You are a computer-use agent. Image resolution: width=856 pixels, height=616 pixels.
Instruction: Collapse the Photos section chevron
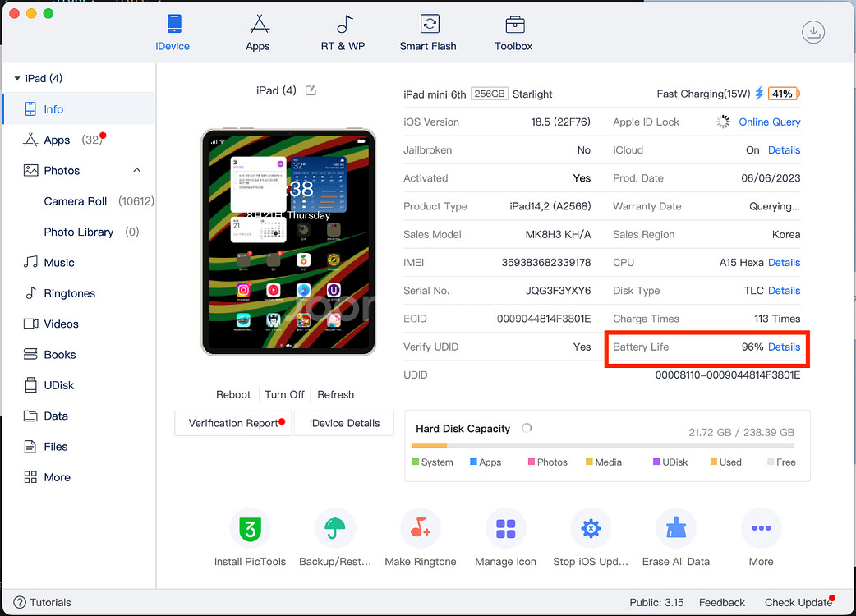coord(137,170)
